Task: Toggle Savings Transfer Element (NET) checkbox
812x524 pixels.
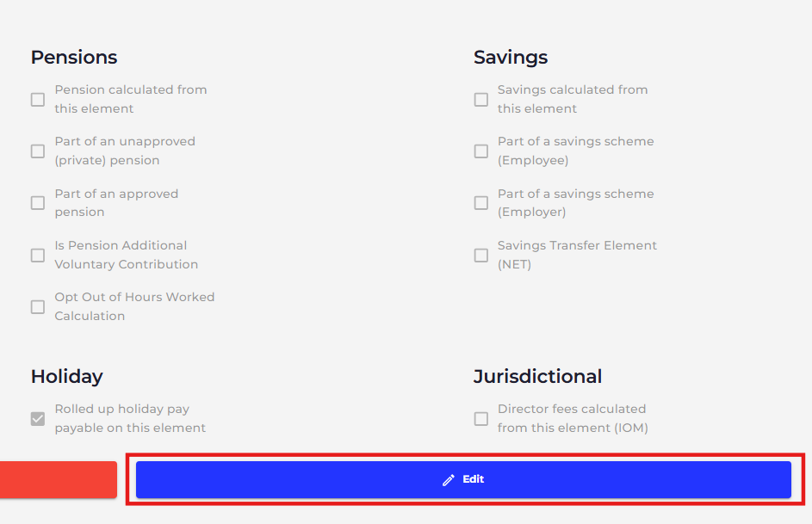Action: click(x=481, y=255)
